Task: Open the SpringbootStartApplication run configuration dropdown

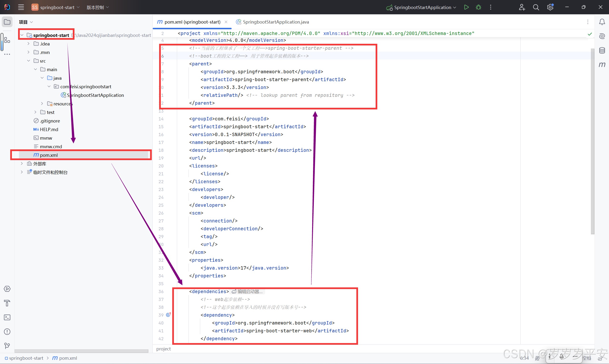Action: pos(421,7)
